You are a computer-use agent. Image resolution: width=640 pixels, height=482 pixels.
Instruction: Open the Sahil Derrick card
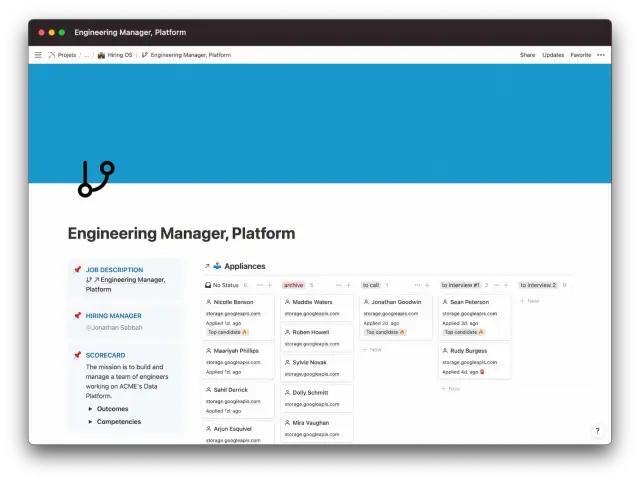coord(238,400)
